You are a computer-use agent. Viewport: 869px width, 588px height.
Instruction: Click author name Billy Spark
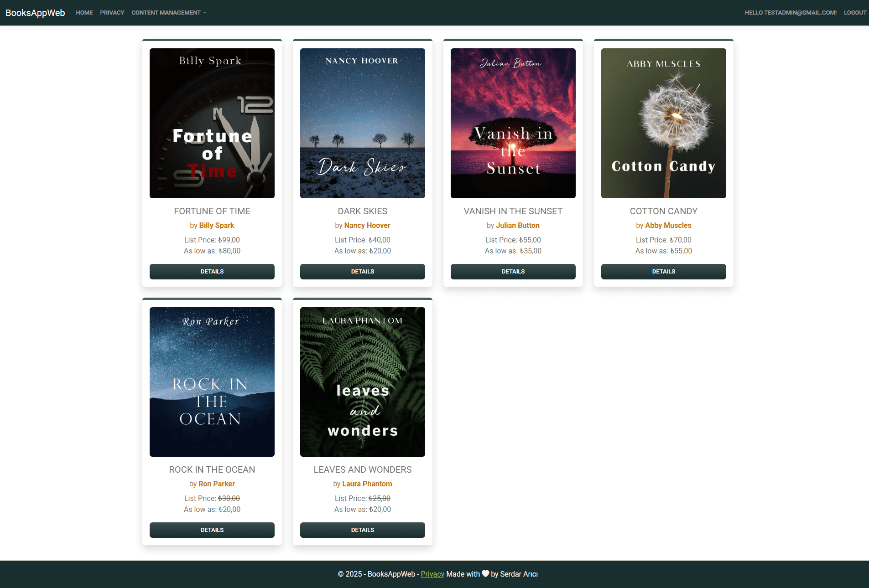217,225
